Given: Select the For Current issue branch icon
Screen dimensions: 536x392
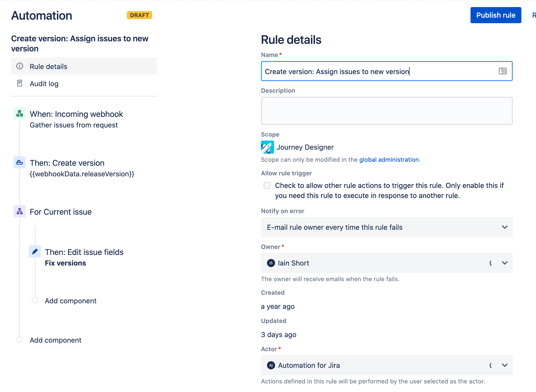Looking at the screenshot, I should (20, 211).
